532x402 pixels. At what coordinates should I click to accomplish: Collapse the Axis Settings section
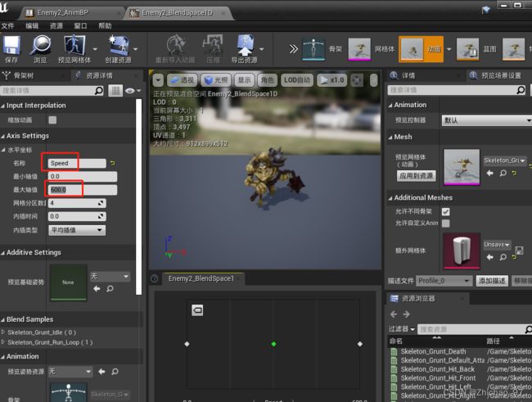click(2, 136)
